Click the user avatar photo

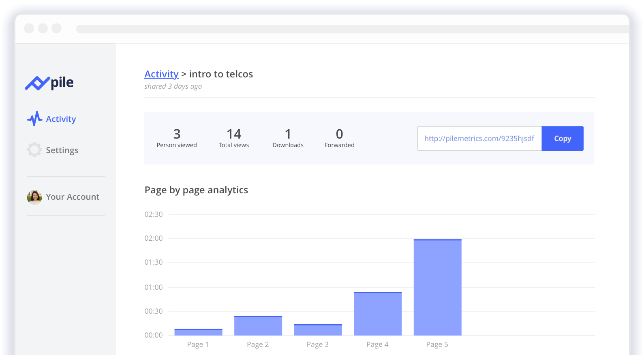[x=34, y=197]
